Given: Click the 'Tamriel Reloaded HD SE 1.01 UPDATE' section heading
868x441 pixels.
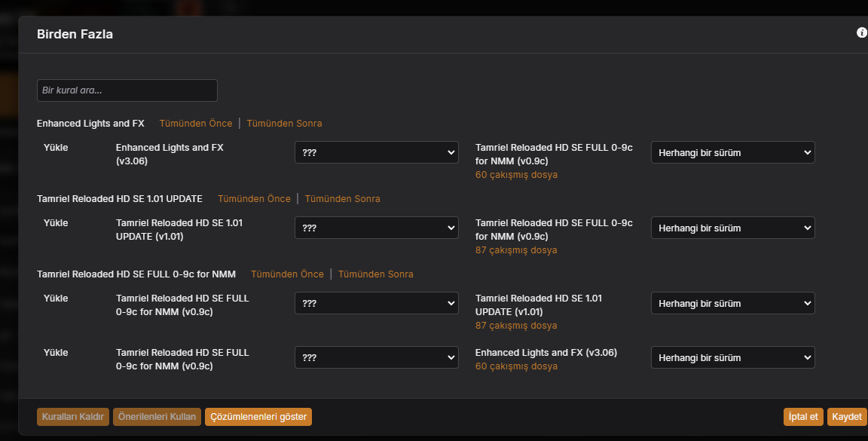Looking at the screenshot, I should click(120, 198).
